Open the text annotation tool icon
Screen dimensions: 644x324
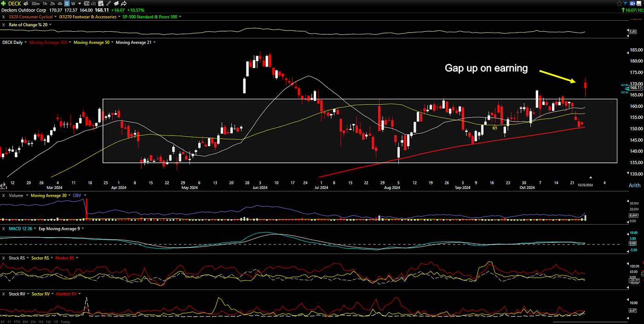(86, 4)
